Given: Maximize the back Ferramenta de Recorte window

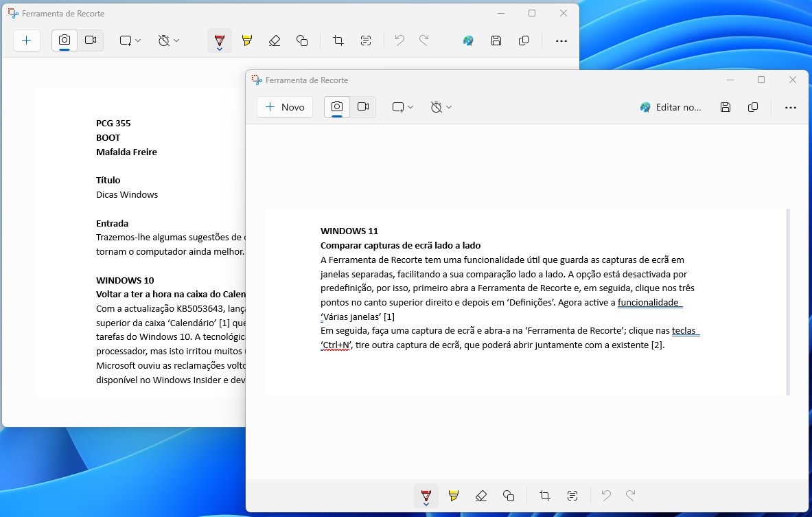Looking at the screenshot, I should pyautogui.click(x=532, y=13).
